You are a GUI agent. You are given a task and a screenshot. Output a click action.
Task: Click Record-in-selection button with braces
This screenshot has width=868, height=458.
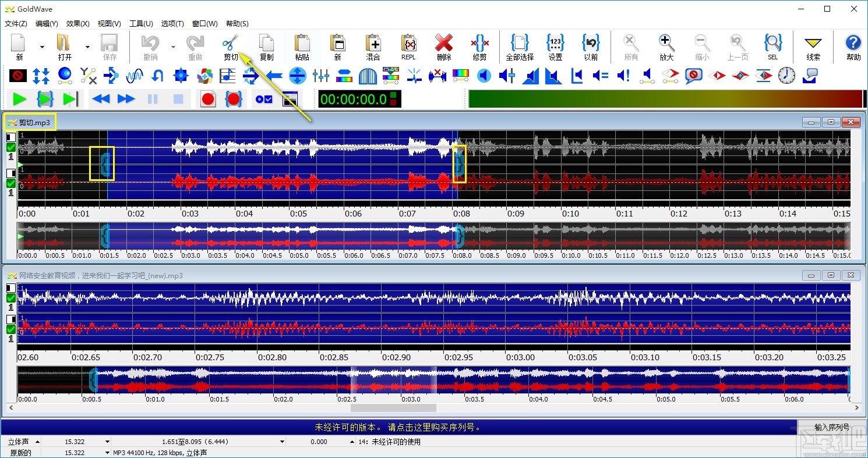coord(234,99)
